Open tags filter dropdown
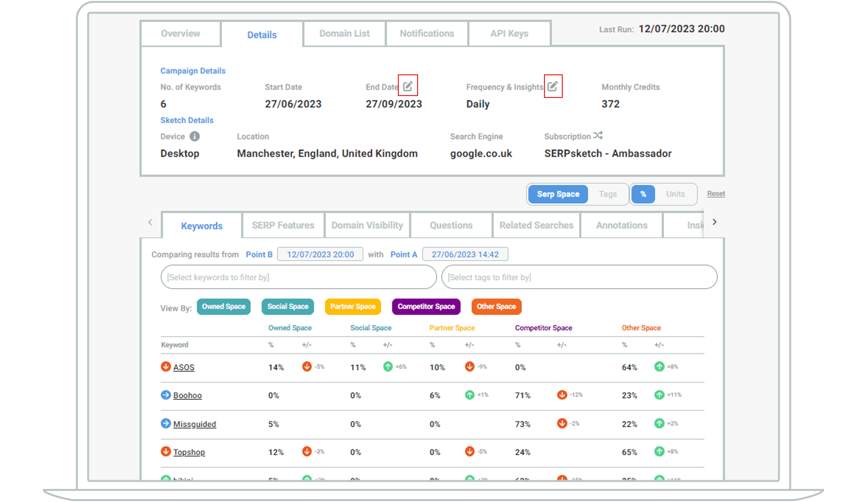The height and width of the screenshot is (502, 868). pos(579,277)
